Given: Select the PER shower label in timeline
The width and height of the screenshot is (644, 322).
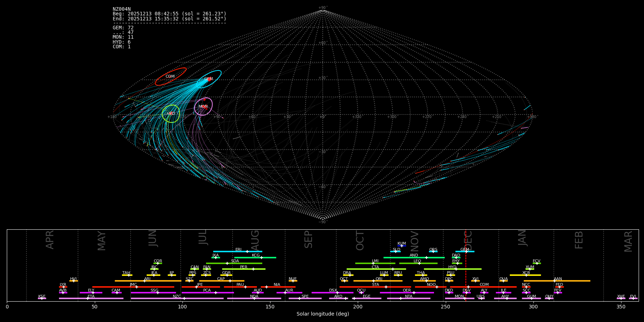Looking at the screenshot, I should click(x=244, y=267).
